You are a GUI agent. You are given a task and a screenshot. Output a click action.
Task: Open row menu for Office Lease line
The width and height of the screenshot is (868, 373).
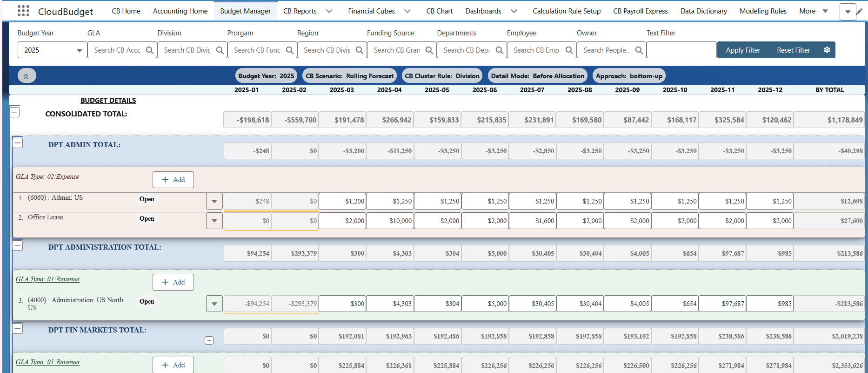tap(214, 221)
